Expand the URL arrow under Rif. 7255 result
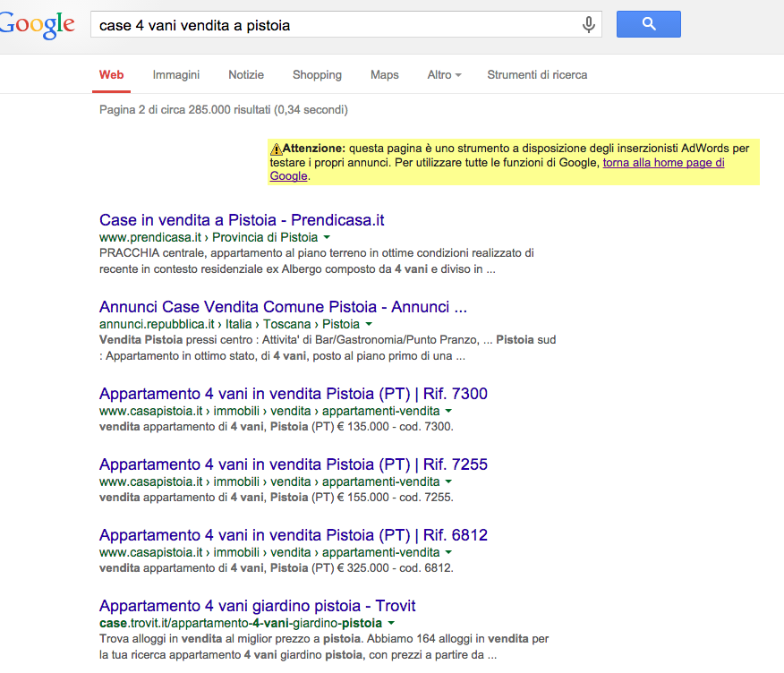Image resolution: width=784 pixels, height=673 pixels. coord(448,481)
